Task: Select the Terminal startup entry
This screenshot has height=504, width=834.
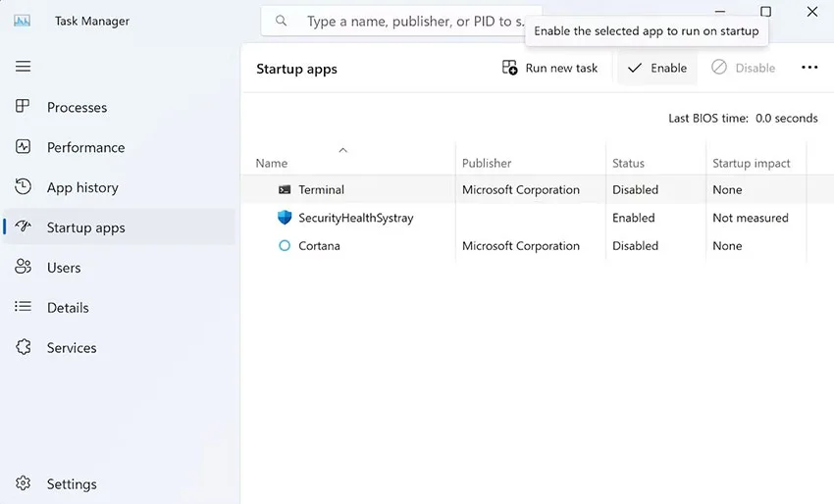Action: tap(538, 189)
